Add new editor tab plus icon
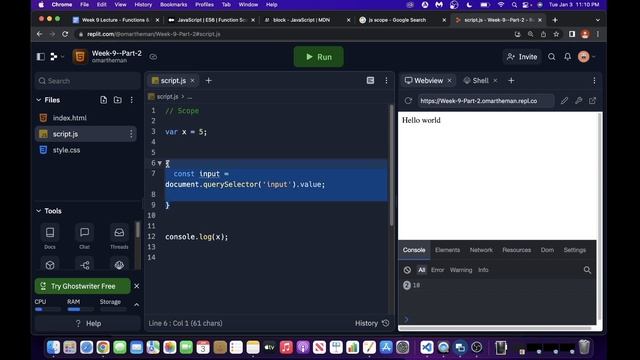 pyautogui.click(x=209, y=81)
